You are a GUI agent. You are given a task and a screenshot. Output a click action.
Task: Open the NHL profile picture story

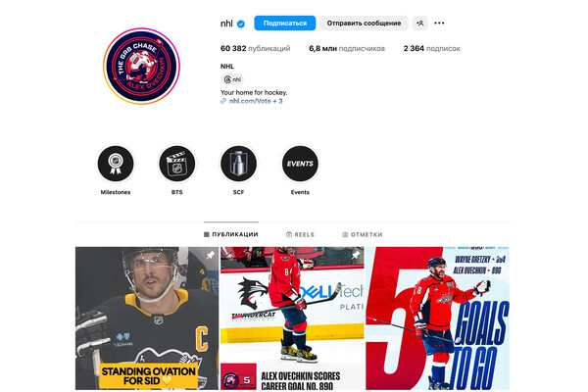click(141, 66)
